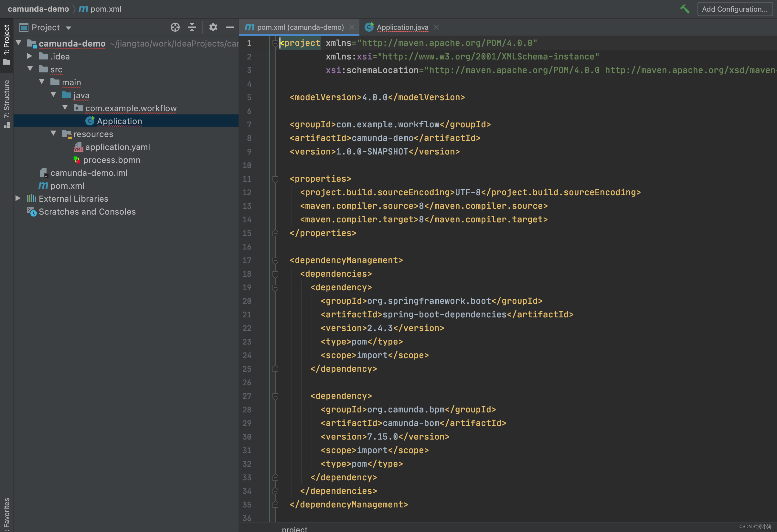Close the pom.xml editor tab

coord(351,27)
